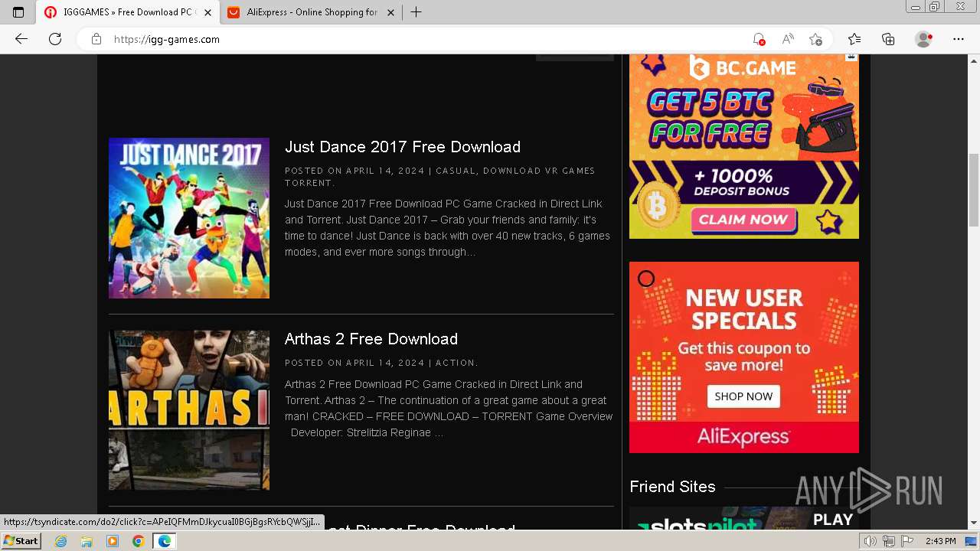This screenshot has width=980, height=551.
Task: Click the 2:43 PM system clock
Action: coord(940,541)
